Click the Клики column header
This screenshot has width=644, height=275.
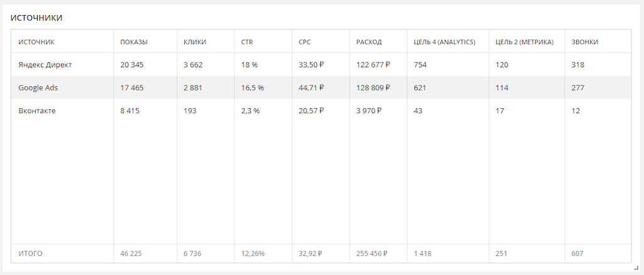[x=195, y=42]
